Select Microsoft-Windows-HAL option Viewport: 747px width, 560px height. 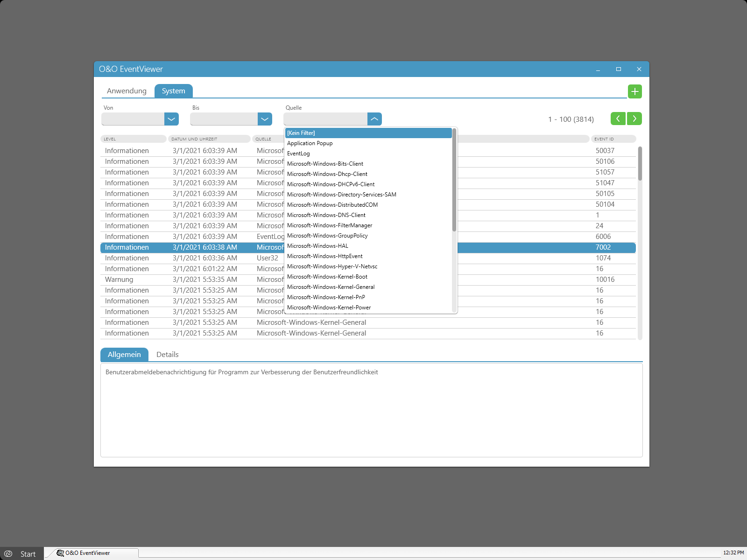368,246
